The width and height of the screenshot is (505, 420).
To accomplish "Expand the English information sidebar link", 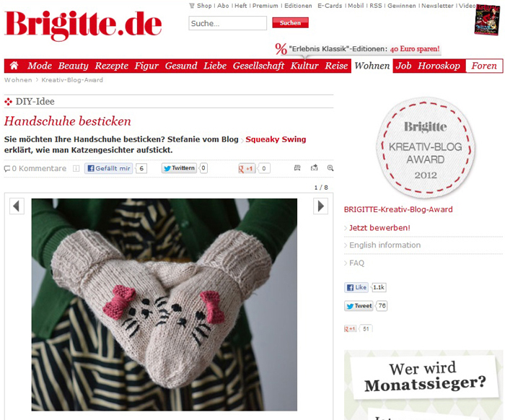I will (385, 245).
